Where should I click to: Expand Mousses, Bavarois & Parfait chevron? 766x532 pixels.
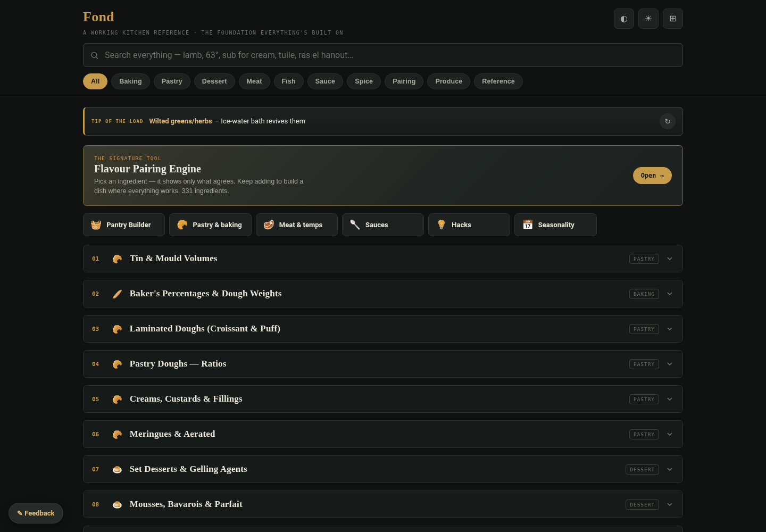tap(670, 504)
